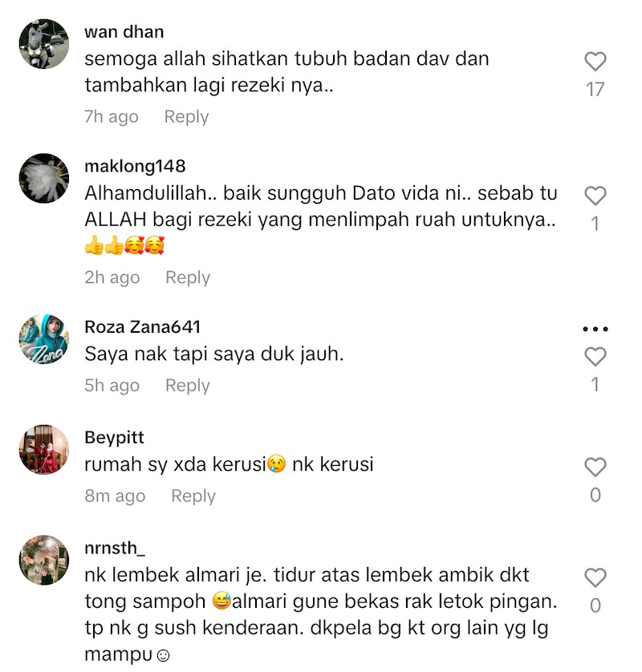The image size is (642, 672).
Task: View nrnsth_'s profile picture
Action: point(44,561)
